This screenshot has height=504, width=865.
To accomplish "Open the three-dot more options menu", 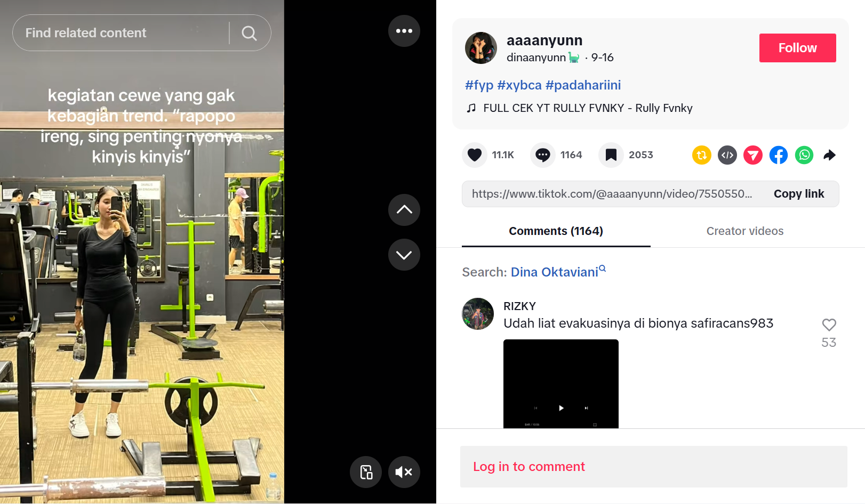I will (404, 31).
